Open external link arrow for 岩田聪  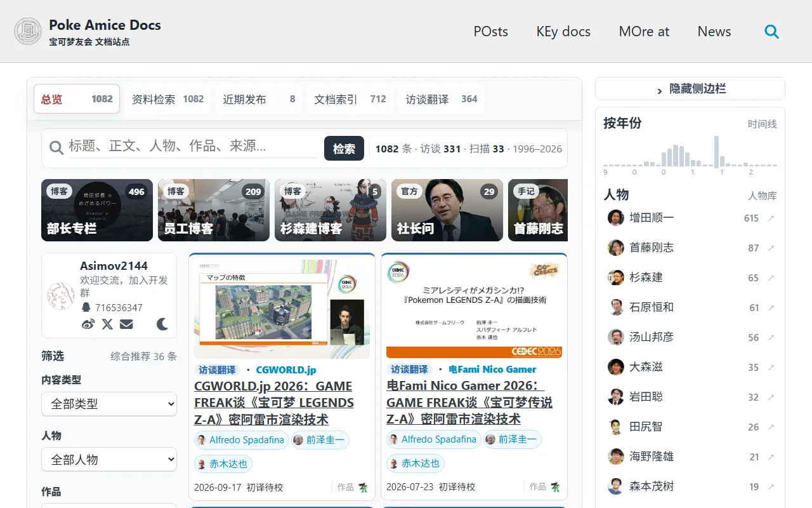coord(771,397)
